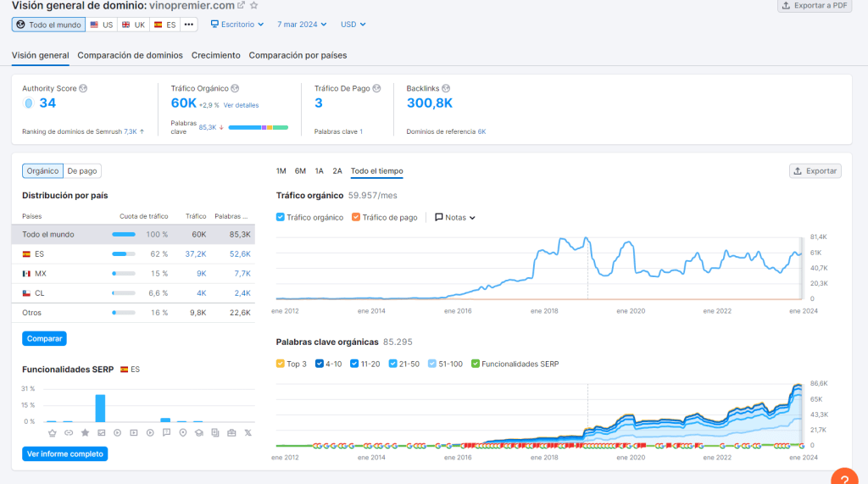868x484 pixels.
Task: Open the Ver detalles link
Action: click(241, 105)
